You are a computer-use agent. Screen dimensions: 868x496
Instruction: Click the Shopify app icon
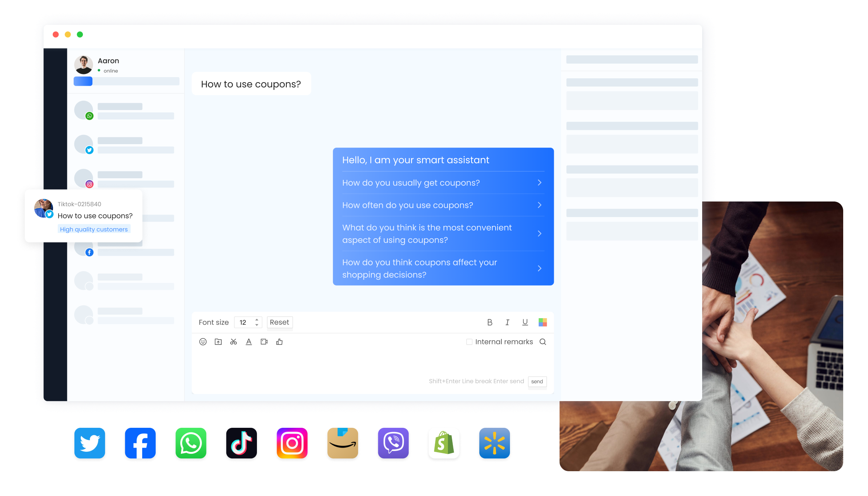tap(444, 443)
